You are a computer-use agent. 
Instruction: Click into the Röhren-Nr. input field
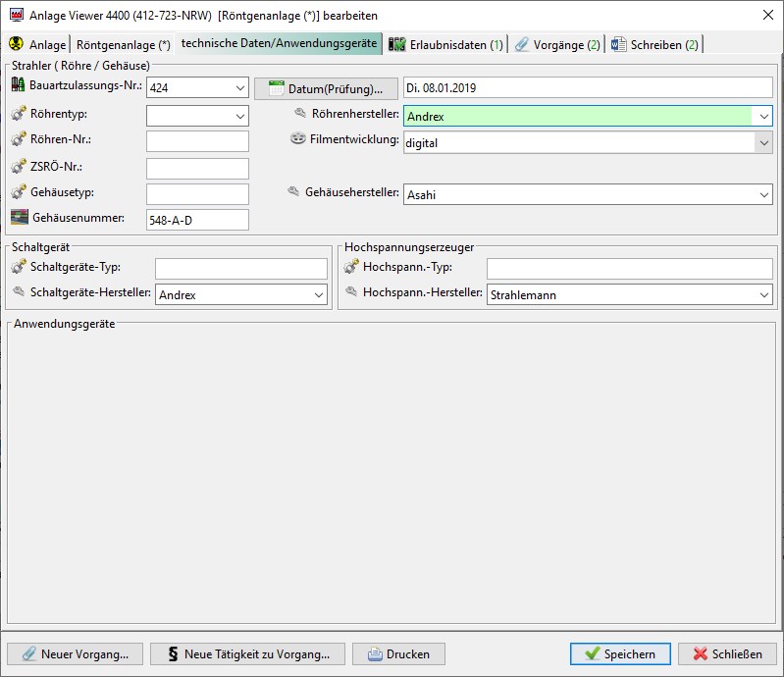(197, 141)
